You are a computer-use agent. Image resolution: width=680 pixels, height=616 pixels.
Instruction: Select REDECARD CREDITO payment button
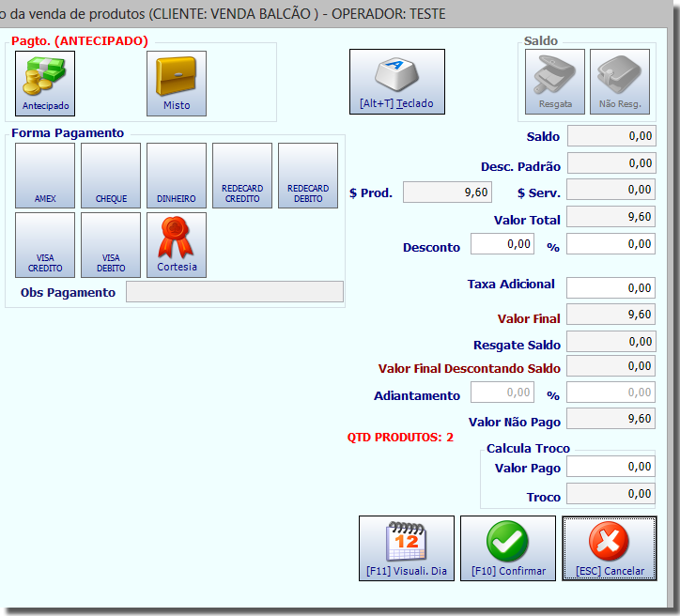[242, 176]
